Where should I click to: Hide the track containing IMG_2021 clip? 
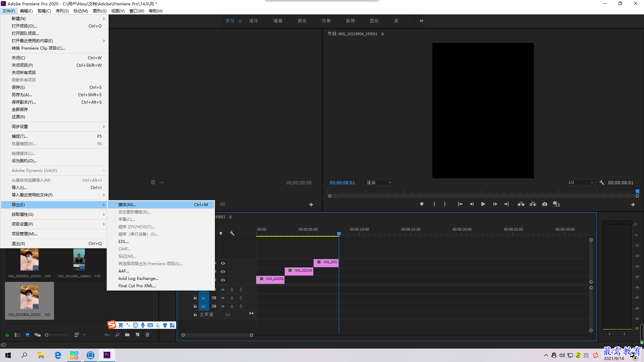(223, 263)
